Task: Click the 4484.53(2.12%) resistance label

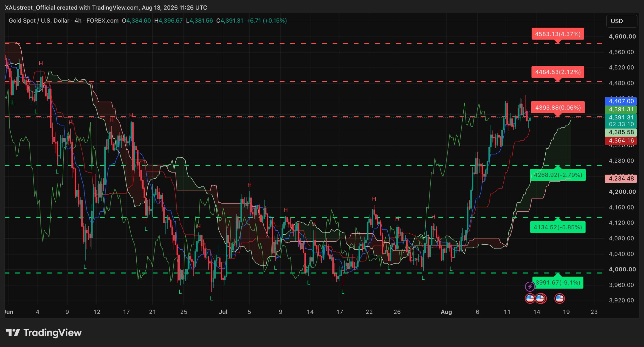Action: click(558, 72)
